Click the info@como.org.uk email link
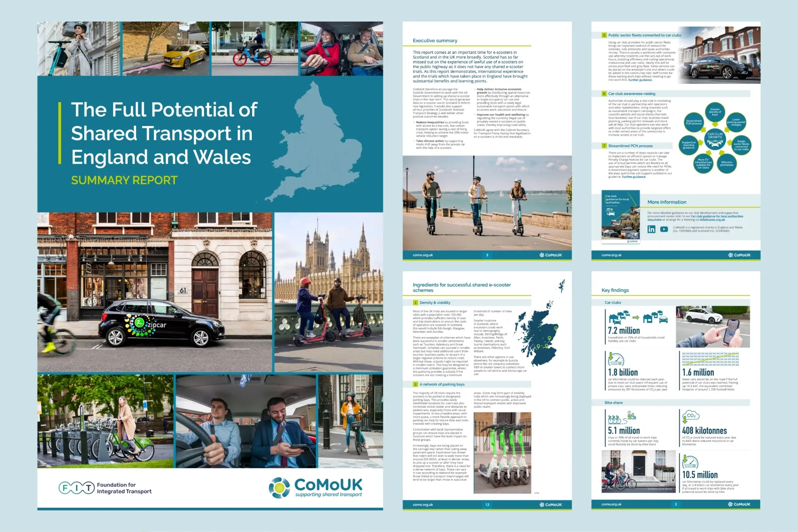This screenshot has width=798, height=532. point(712,220)
